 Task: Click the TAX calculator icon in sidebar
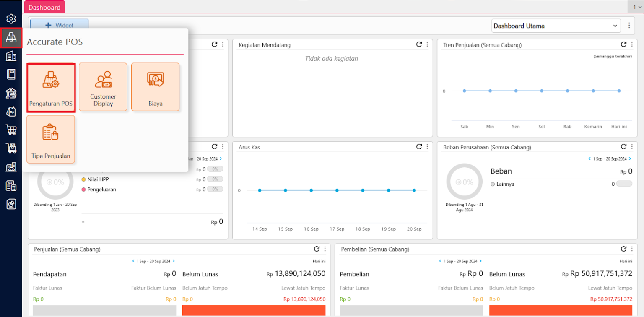(11, 185)
